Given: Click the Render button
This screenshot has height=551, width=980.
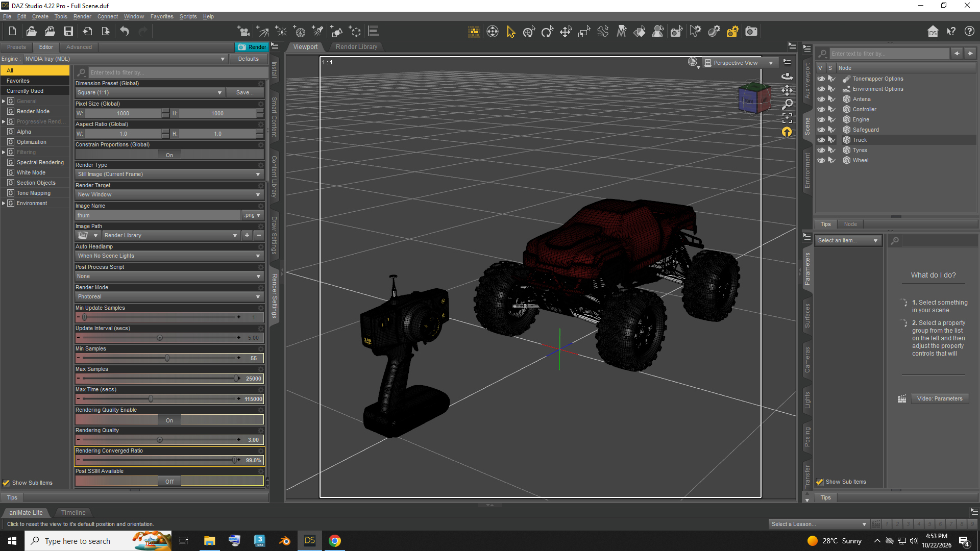Looking at the screenshot, I should pyautogui.click(x=251, y=47).
